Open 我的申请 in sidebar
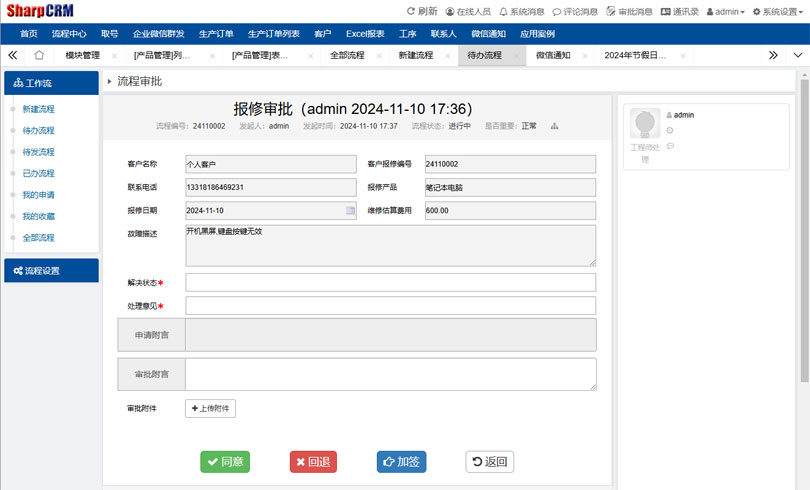The width and height of the screenshot is (810, 490). pyautogui.click(x=38, y=195)
